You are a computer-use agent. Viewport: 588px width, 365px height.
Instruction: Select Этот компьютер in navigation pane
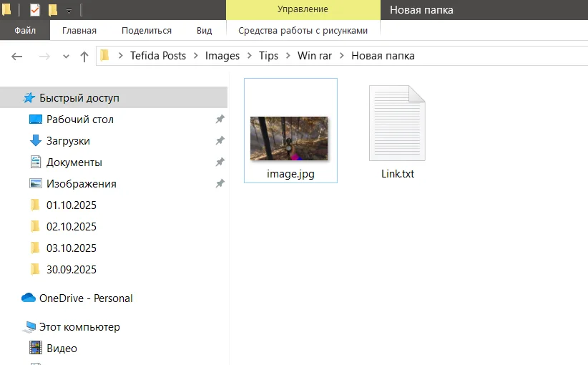pos(79,327)
